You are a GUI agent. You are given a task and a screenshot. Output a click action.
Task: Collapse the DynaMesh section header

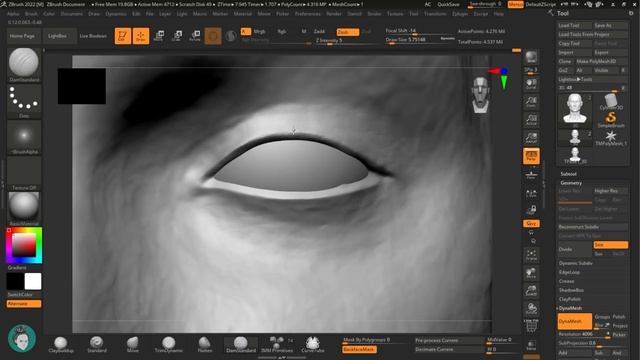tap(570, 308)
